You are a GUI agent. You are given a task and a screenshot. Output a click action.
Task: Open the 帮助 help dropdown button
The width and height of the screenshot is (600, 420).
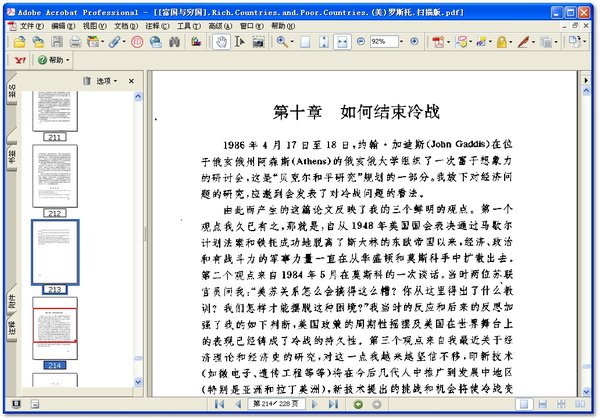coord(55,60)
